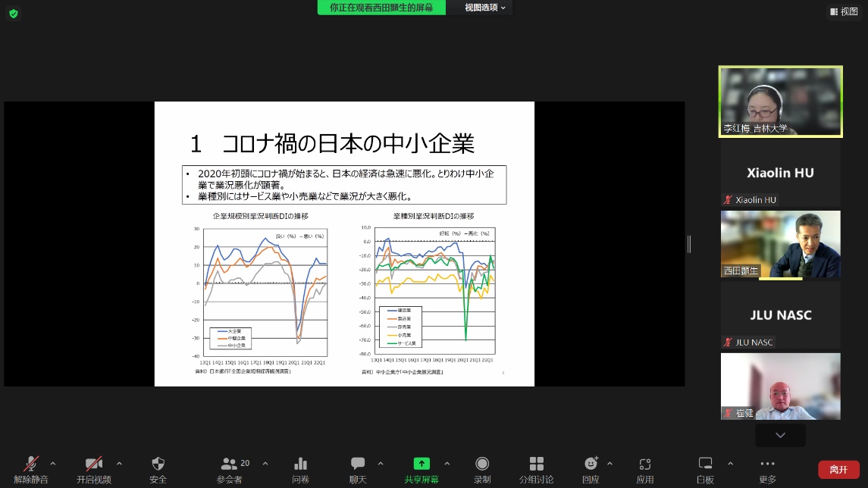Click the green encryption shield icon
868x488 pixels.
point(14,13)
